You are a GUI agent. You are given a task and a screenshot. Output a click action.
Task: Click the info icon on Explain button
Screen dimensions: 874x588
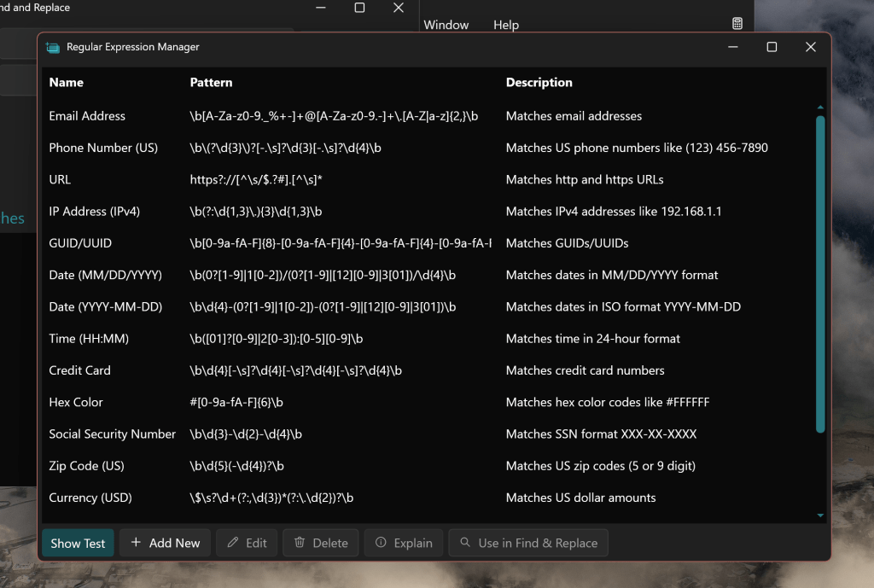[x=381, y=543]
